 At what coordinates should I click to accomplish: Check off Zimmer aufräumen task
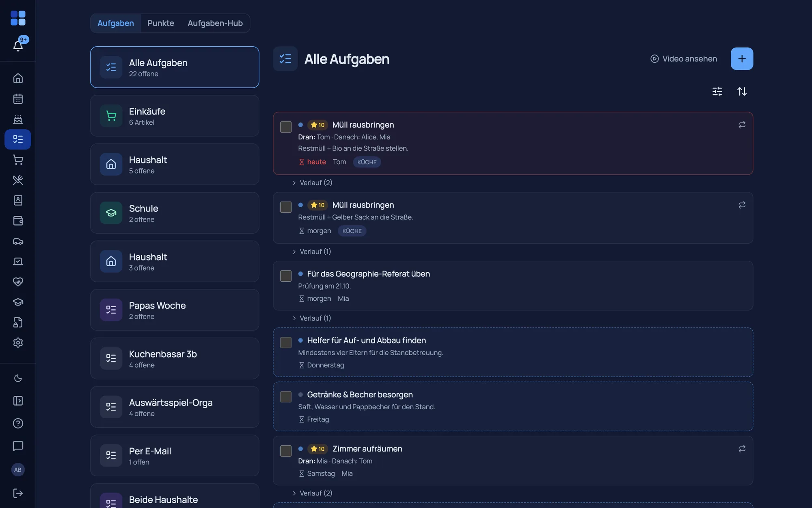click(286, 451)
